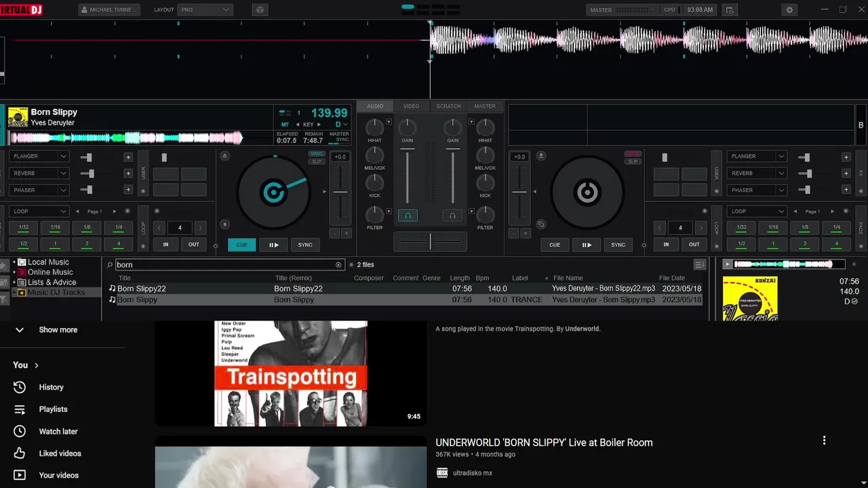Click pitch bend plus on right deck
This screenshot has width=868, height=488.
[x=526, y=234]
